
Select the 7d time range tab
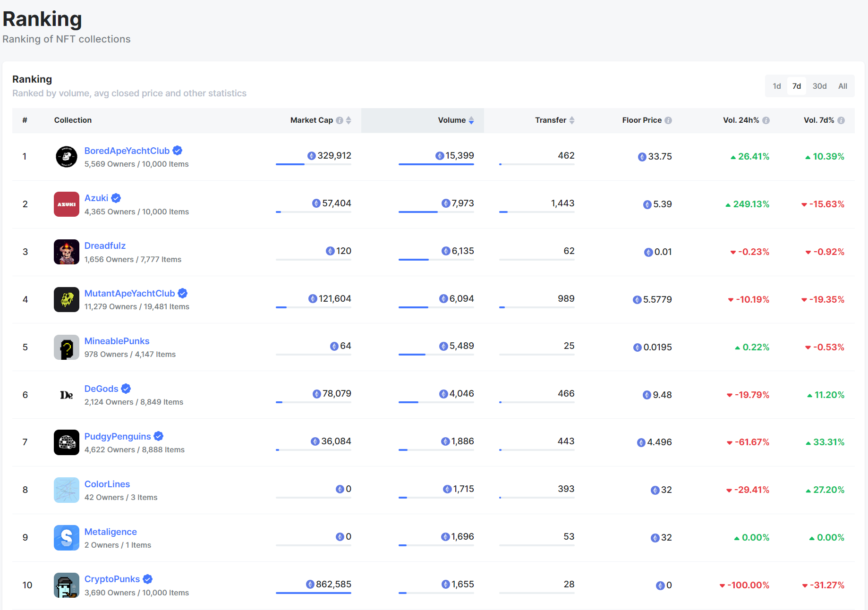pyautogui.click(x=797, y=86)
